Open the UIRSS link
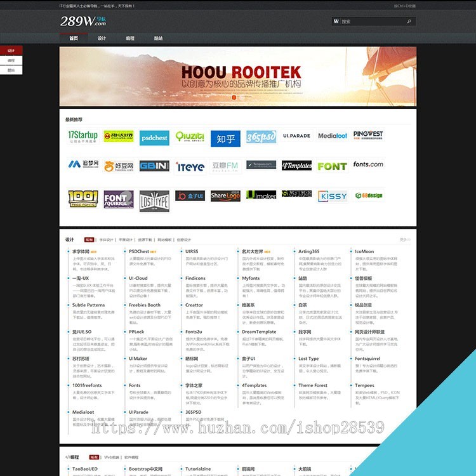This screenshot has width=476, height=476. coord(192,251)
